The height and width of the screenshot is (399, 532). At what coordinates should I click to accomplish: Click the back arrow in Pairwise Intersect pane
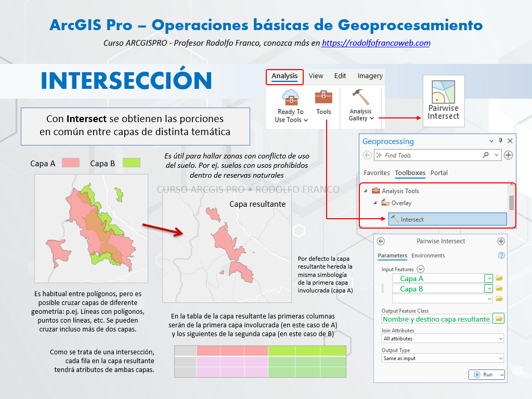pyautogui.click(x=381, y=241)
